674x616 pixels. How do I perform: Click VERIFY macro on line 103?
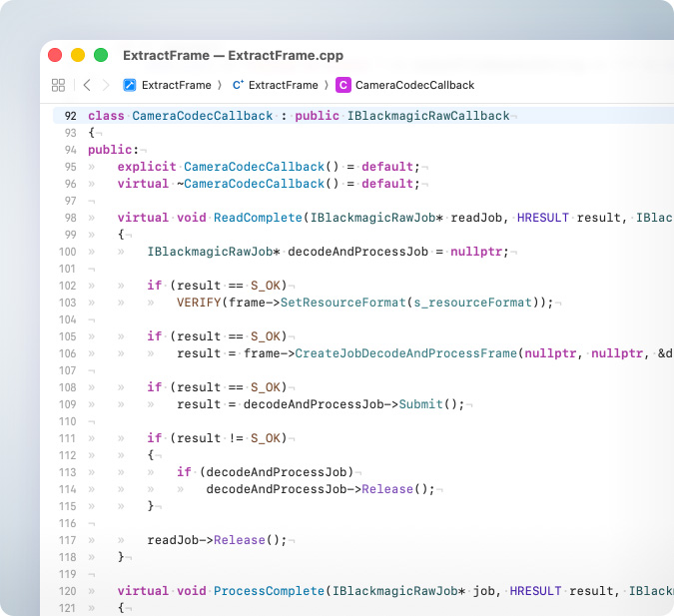tap(199, 303)
